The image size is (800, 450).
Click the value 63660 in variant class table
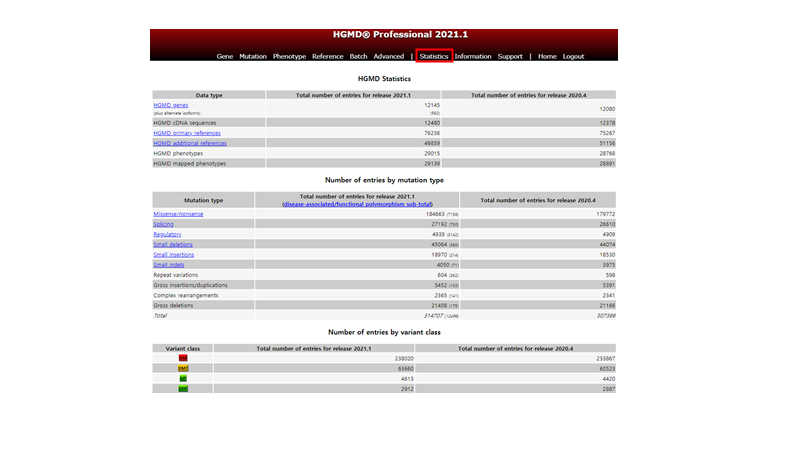click(x=406, y=369)
